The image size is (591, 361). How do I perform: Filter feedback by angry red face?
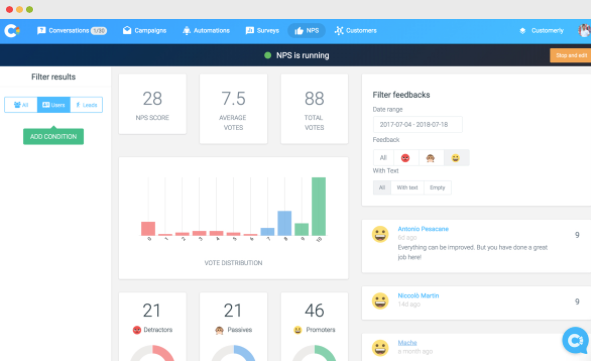pyautogui.click(x=406, y=158)
